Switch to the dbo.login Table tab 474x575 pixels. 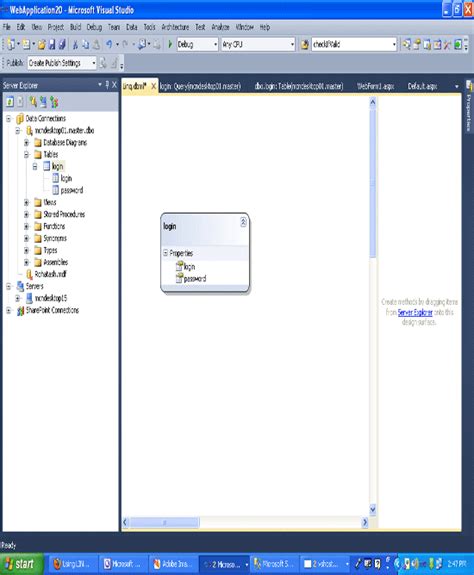tap(299, 86)
